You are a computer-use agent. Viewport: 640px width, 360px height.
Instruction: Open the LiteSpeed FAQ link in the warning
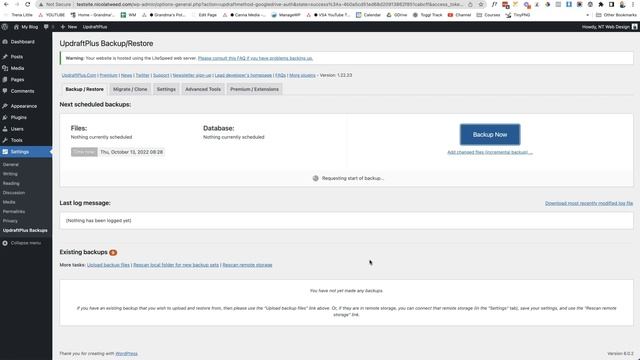(x=255, y=58)
